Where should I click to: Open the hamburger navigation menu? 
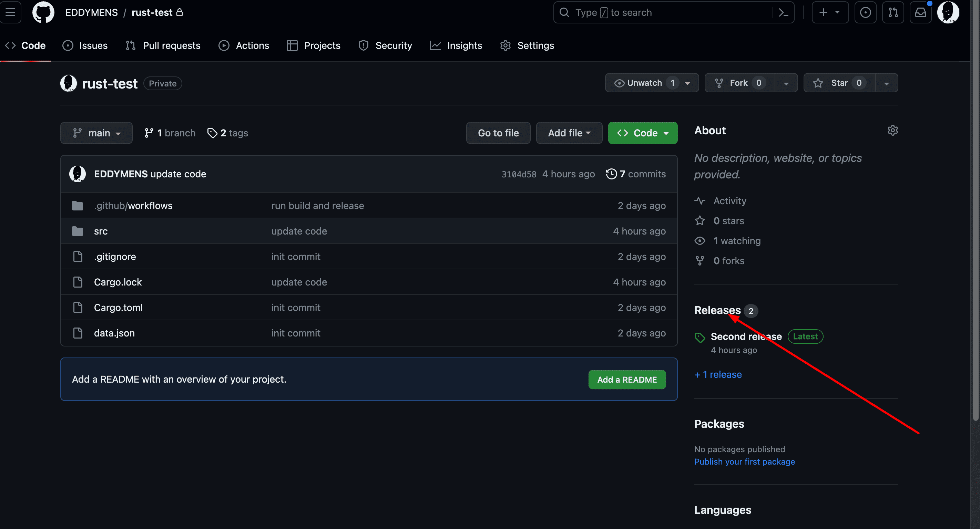click(10, 12)
